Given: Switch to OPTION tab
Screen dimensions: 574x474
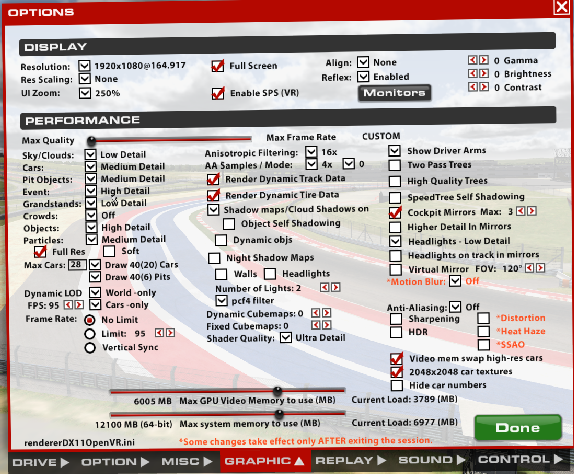Looking at the screenshot, I should point(114,462).
